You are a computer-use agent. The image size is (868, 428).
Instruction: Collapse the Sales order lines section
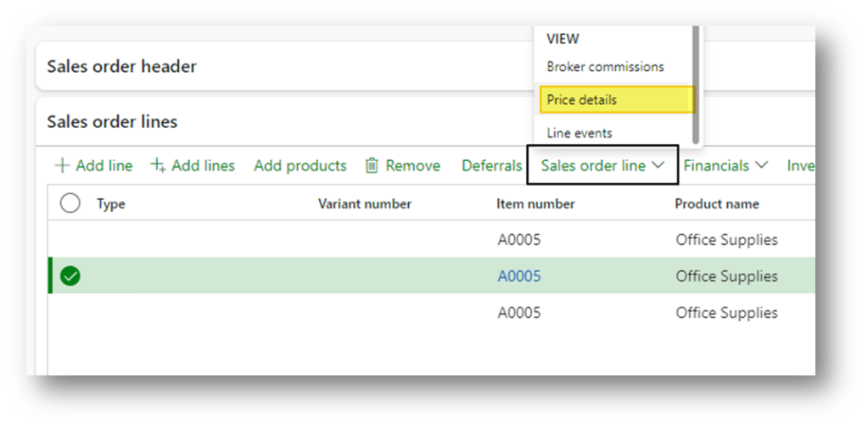(x=112, y=122)
